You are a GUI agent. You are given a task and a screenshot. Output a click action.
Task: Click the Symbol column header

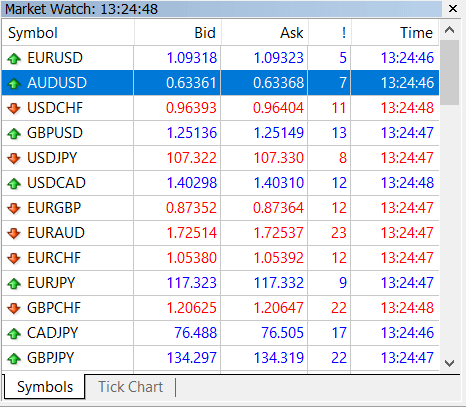[68, 33]
